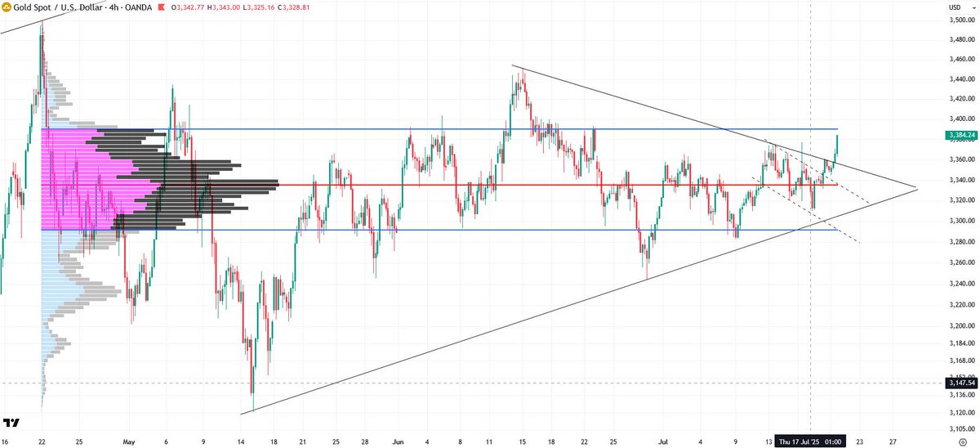Click the gold coin symbol icon
The image size is (980, 448).
click(x=7, y=7)
